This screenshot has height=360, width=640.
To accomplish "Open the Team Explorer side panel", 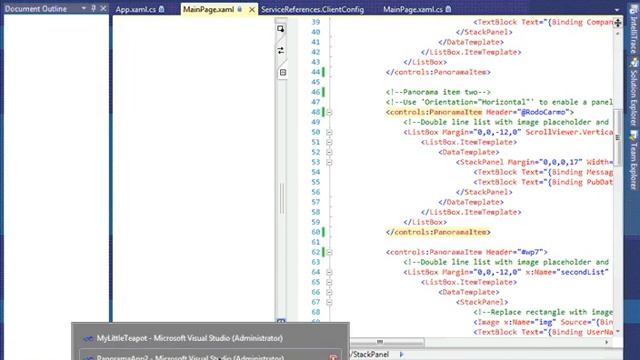I will pos(633,159).
